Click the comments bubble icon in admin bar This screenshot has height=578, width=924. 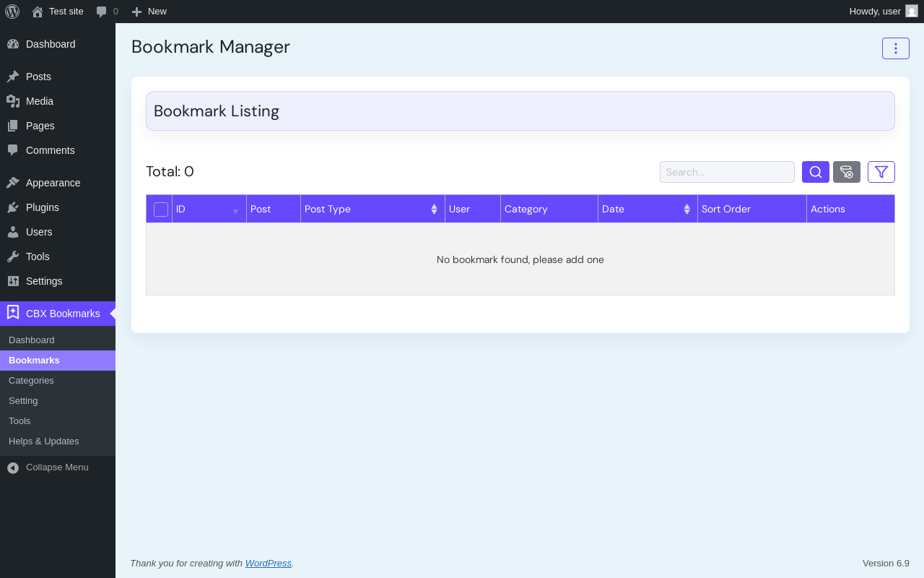point(102,12)
